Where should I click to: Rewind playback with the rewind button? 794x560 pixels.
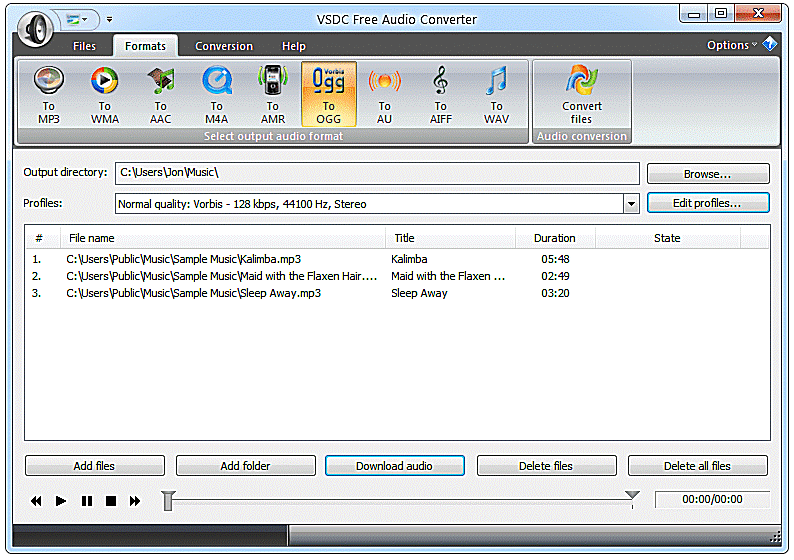tap(36, 501)
